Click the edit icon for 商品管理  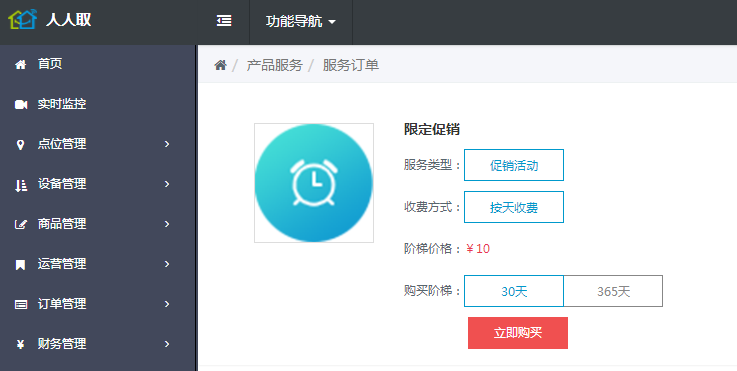tap(21, 224)
